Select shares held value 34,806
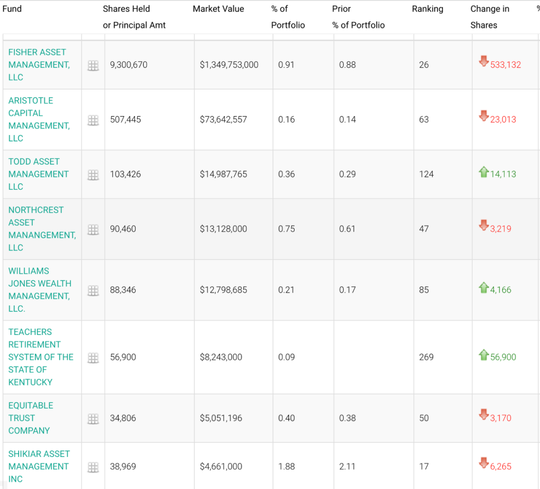This screenshot has height=489, width=540. pyautogui.click(x=123, y=418)
